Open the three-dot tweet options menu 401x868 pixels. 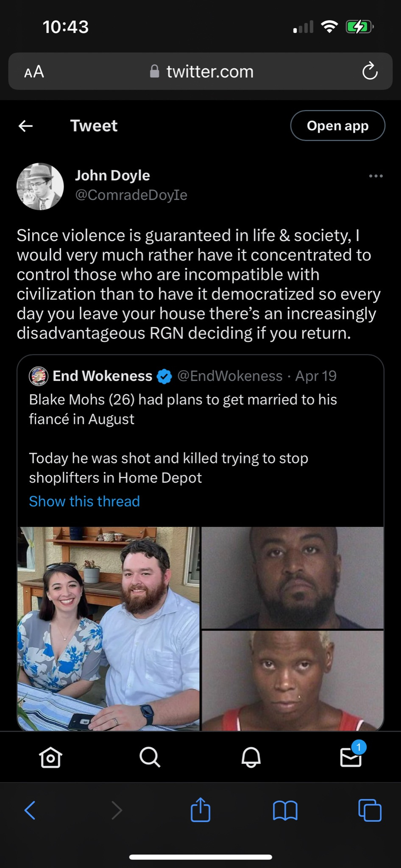coord(376,176)
